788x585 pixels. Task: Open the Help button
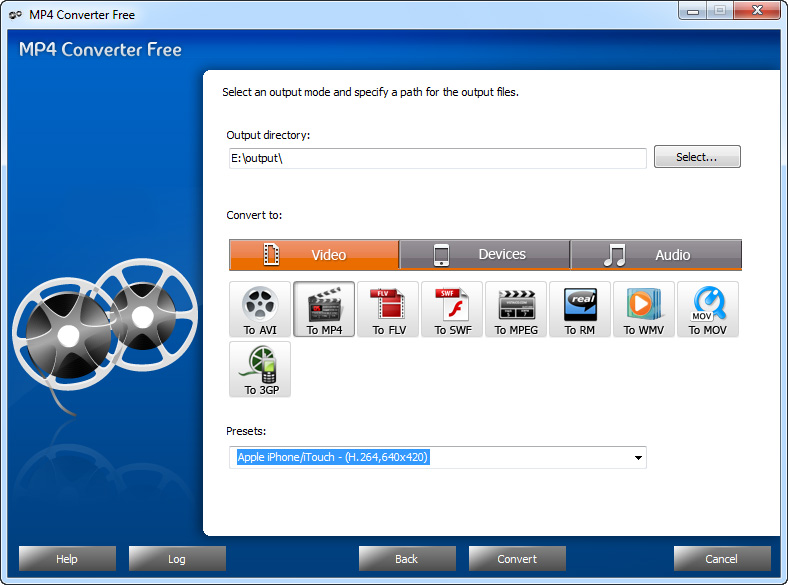pos(67,559)
